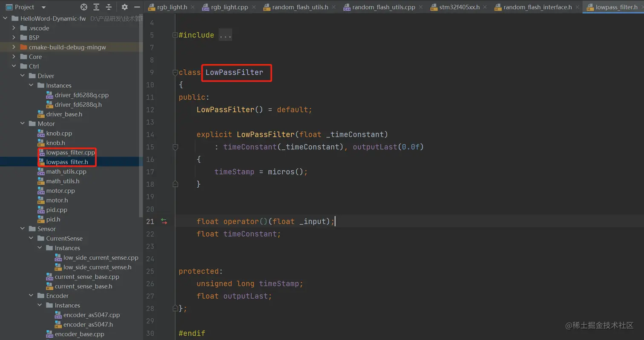Expand the Core folder arrow
Viewport: 644px width, 340px height.
coord(14,57)
